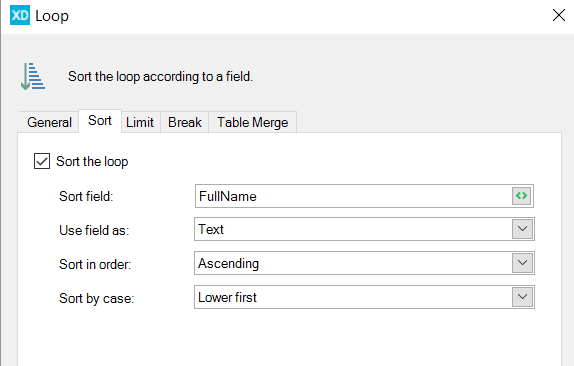Close the Loop dialog

pos(559,15)
